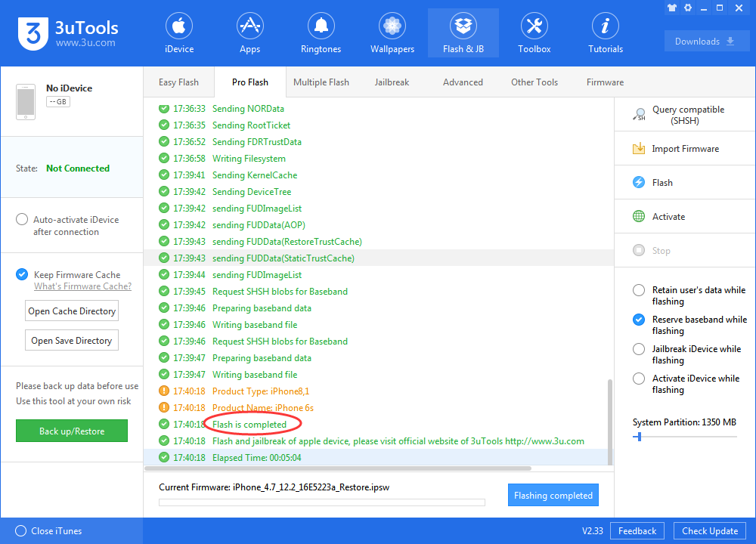Click the Import Firmware icon
The height and width of the screenshot is (544, 756).
[639, 148]
